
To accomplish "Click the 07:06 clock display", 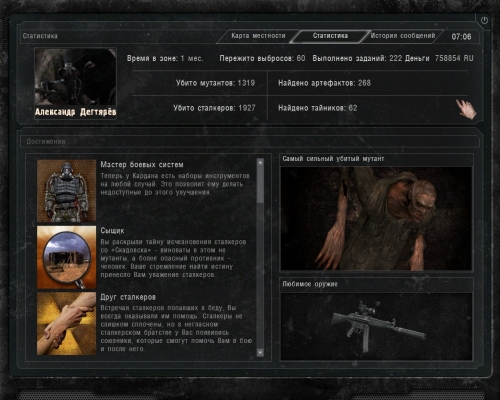I will pos(461,36).
